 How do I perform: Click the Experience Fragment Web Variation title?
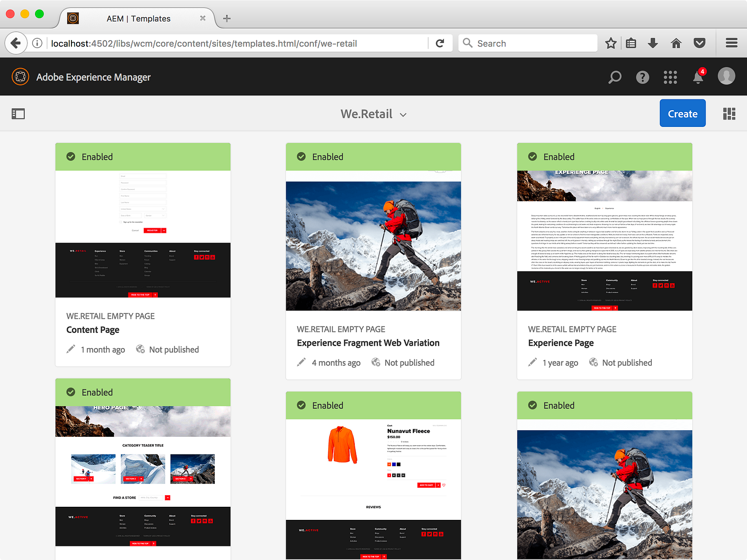tap(368, 343)
